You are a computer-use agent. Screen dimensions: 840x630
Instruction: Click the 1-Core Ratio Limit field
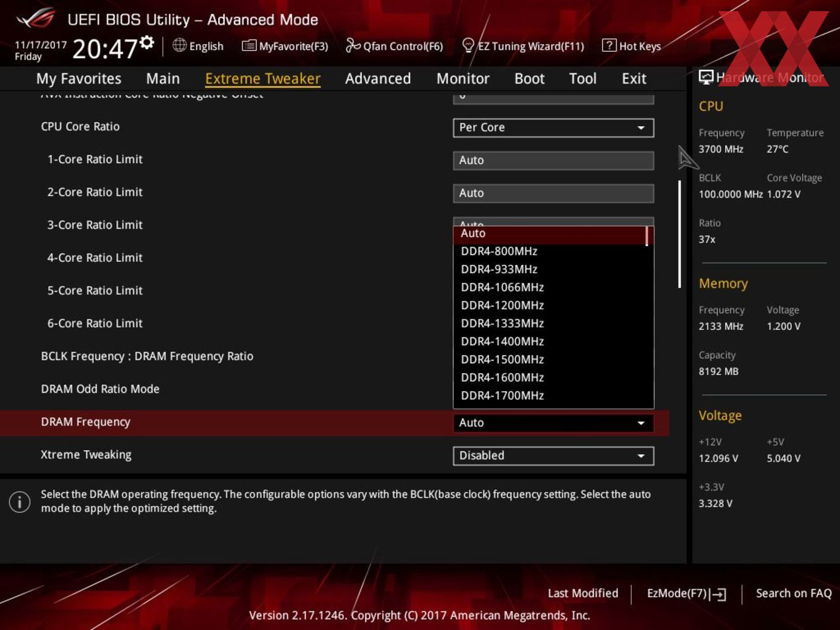coord(553,160)
